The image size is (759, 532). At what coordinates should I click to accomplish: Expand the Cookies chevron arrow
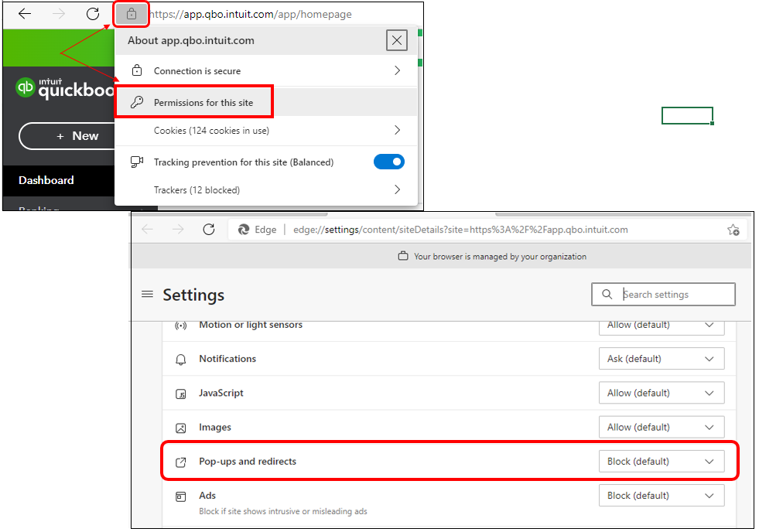pyautogui.click(x=398, y=130)
